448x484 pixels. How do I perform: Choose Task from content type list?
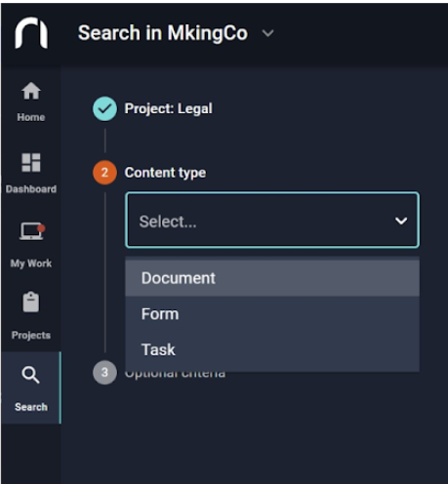tap(272, 350)
